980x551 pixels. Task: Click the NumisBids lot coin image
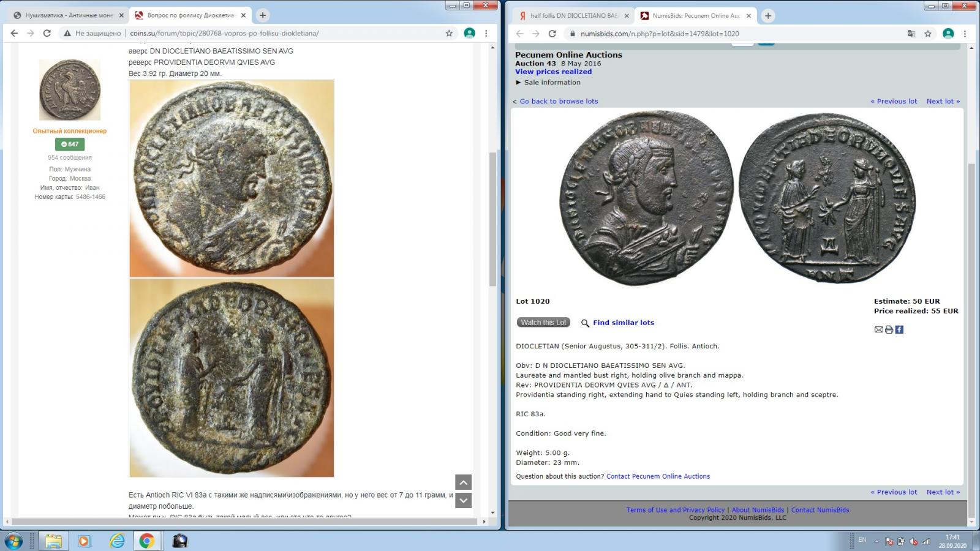tap(737, 198)
